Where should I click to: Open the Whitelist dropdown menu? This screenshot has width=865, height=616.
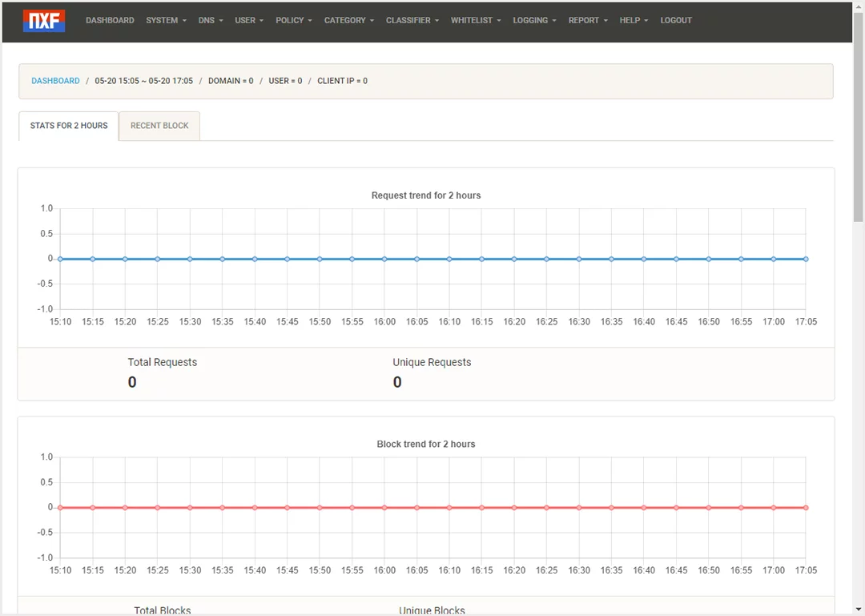tap(476, 21)
